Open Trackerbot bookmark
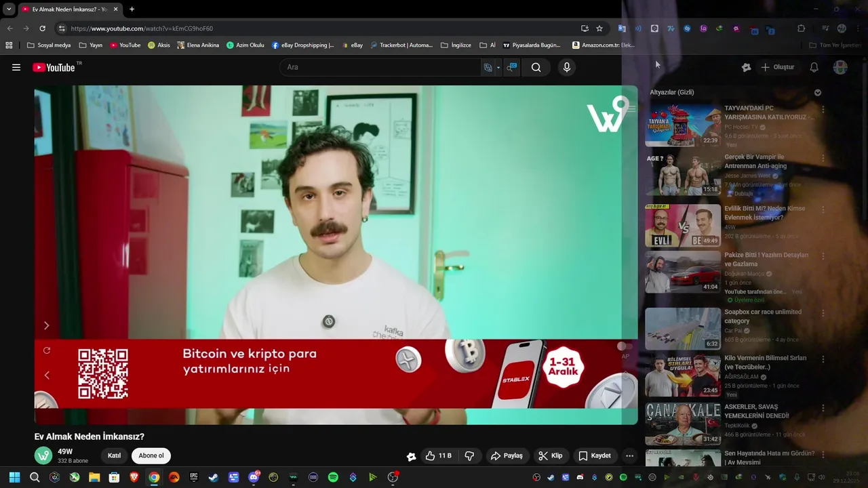This screenshot has height=488, width=868. [x=401, y=45]
